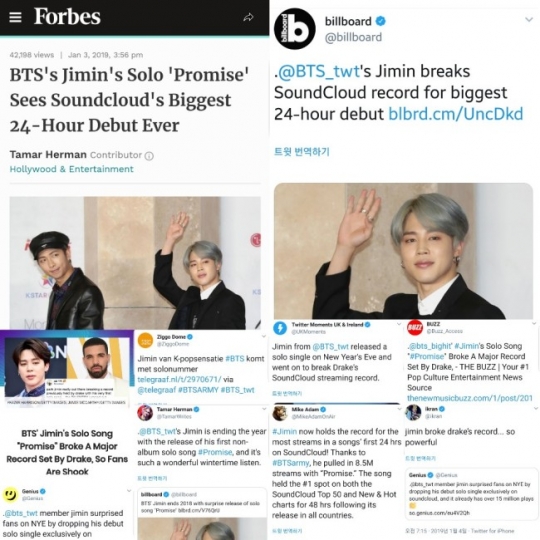Expand the Billboard tweet options chevron
This screenshot has width=540, height=540.
tap(529, 20)
